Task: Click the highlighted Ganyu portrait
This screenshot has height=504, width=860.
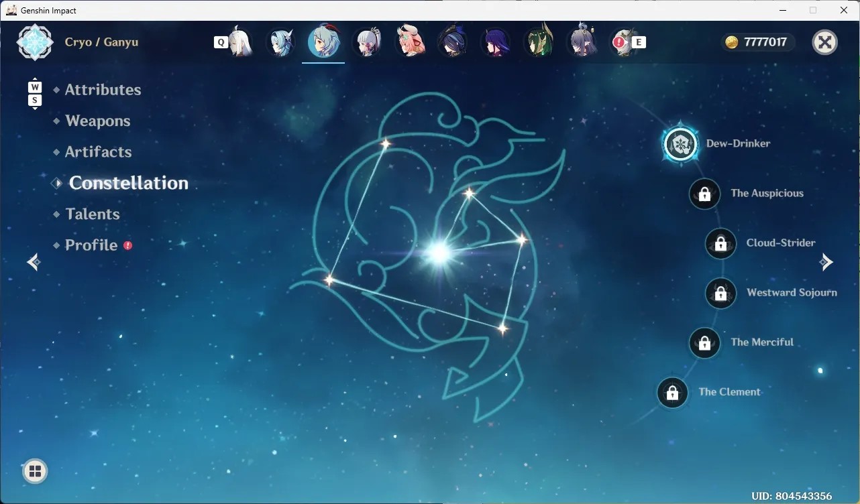Action: click(323, 42)
